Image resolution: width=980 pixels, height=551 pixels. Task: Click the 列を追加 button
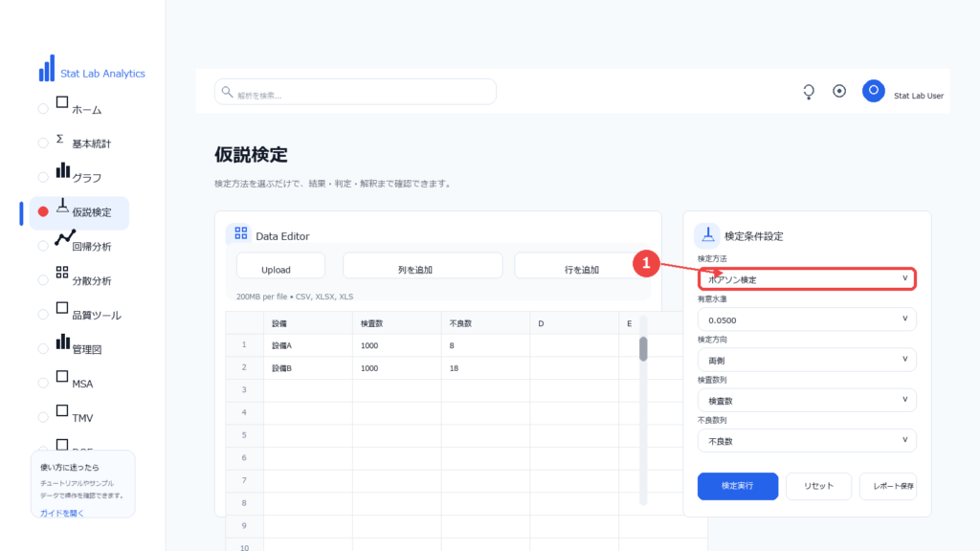click(x=422, y=266)
